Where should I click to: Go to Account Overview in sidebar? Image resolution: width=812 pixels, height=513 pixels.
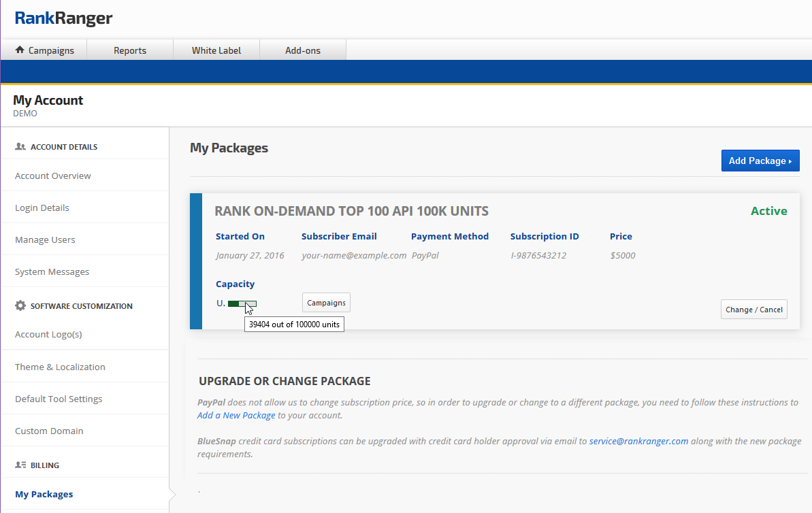point(53,176)
